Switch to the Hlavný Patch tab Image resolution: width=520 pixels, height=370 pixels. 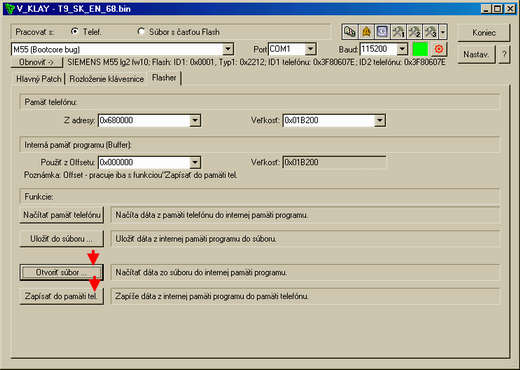pyautogui.click(x=39, y=79)
